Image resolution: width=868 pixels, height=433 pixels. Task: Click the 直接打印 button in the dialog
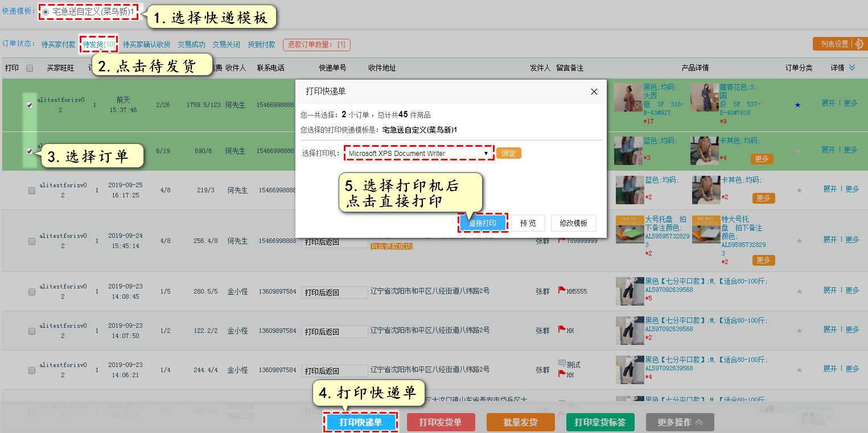click(482, 223)
